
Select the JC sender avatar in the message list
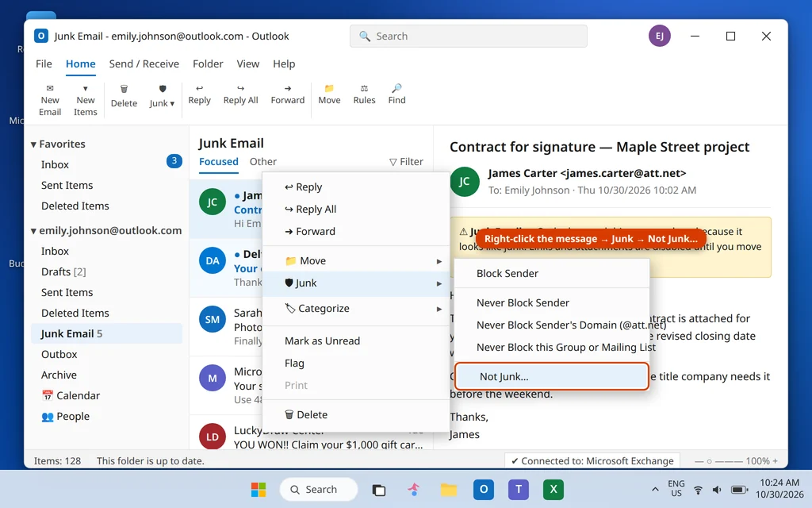(x=213, y=202)
